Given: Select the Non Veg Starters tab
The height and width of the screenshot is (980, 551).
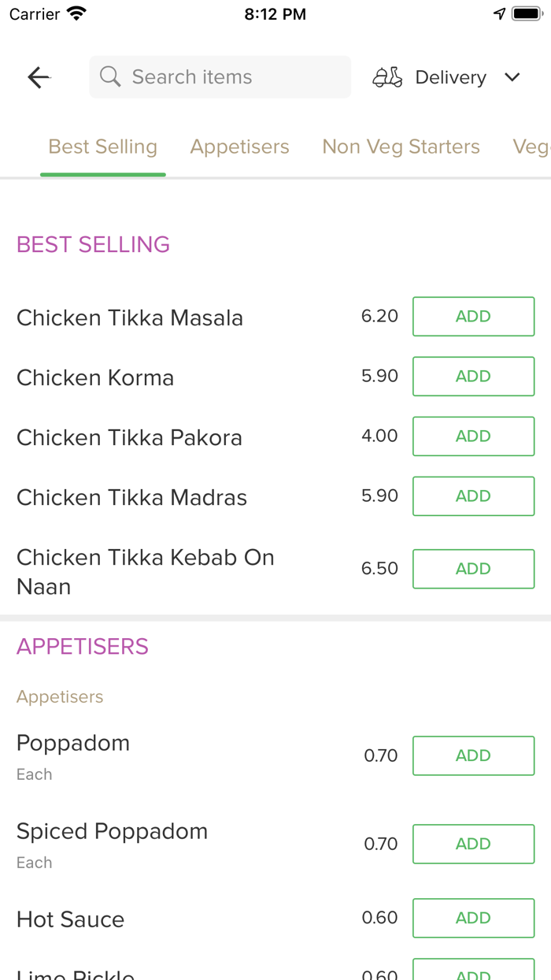Looking at the screenshot, I should [x=401, y=147].
